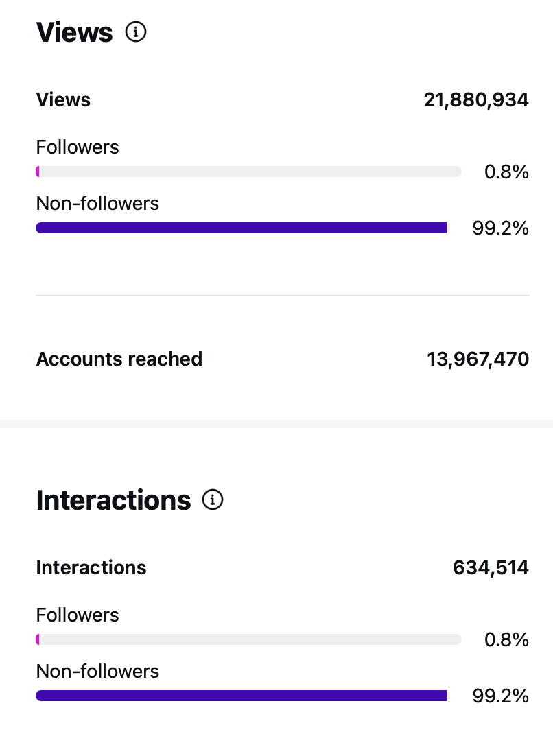Click the 0.8% percentage under Interactions

[506, 639]
